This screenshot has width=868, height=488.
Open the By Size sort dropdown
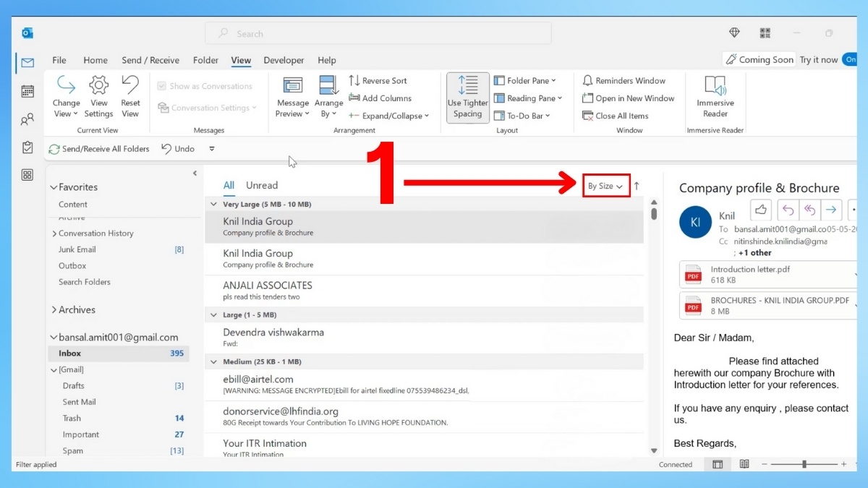click(605, 186)
